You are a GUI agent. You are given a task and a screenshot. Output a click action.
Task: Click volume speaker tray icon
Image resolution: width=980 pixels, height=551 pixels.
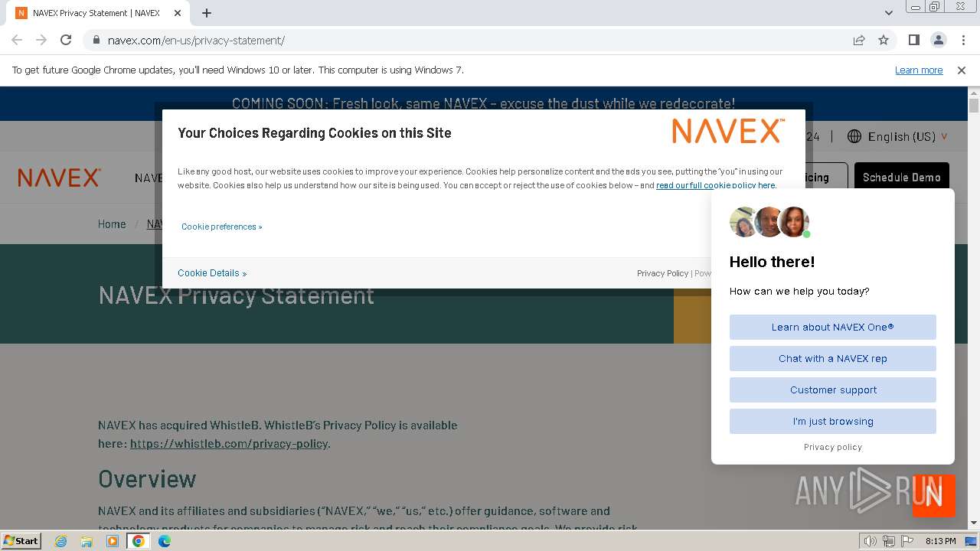tap(870, 541)
